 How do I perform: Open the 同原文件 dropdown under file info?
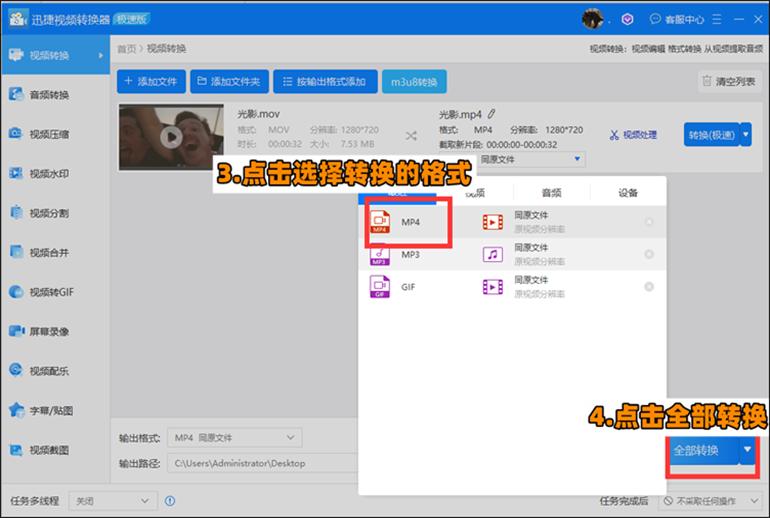[530, 159]
